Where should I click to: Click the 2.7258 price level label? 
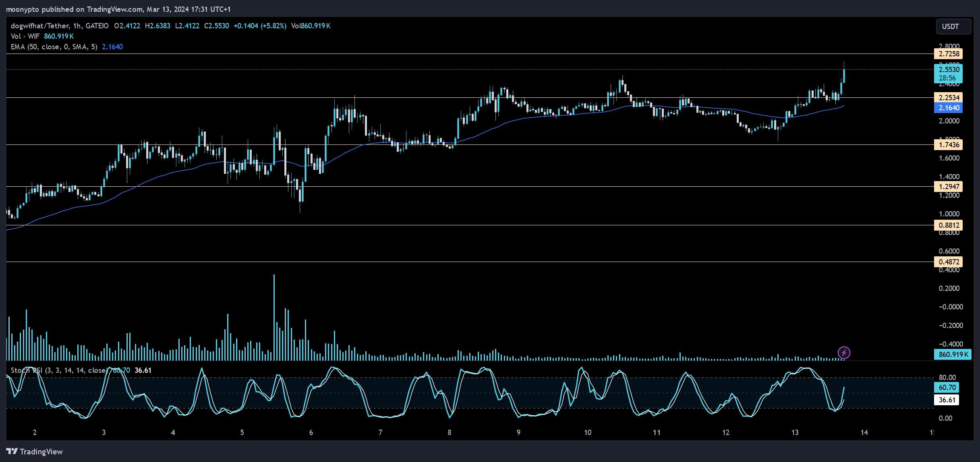point(948,54)
